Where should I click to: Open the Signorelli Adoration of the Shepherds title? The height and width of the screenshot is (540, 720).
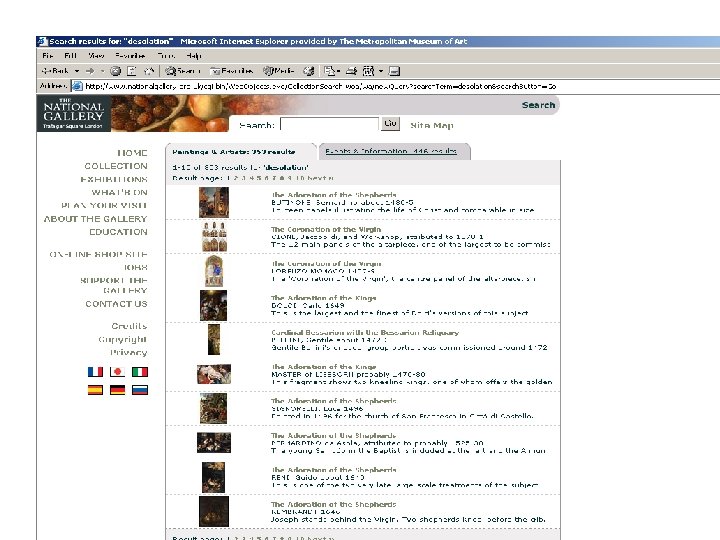[334, 401]
